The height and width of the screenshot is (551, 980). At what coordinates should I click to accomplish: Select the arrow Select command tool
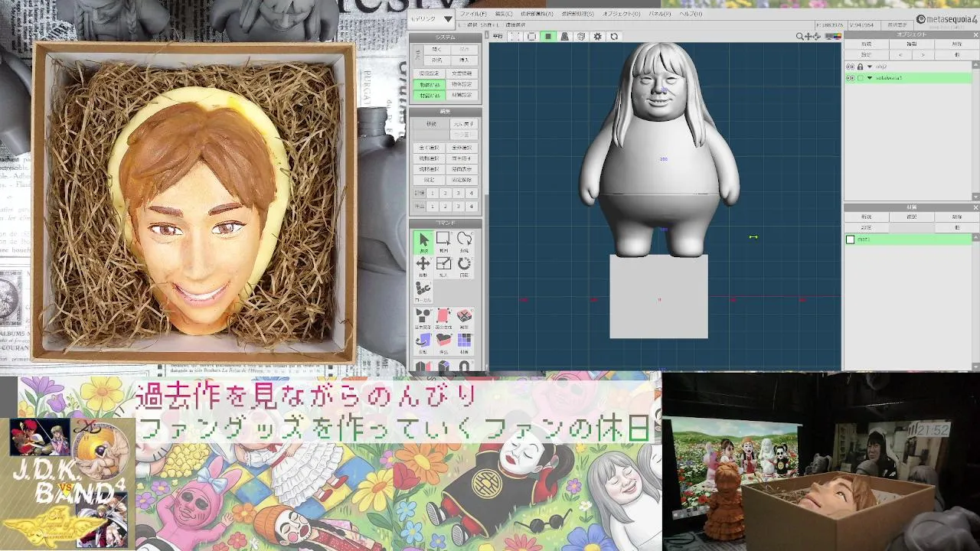(423, 241)
